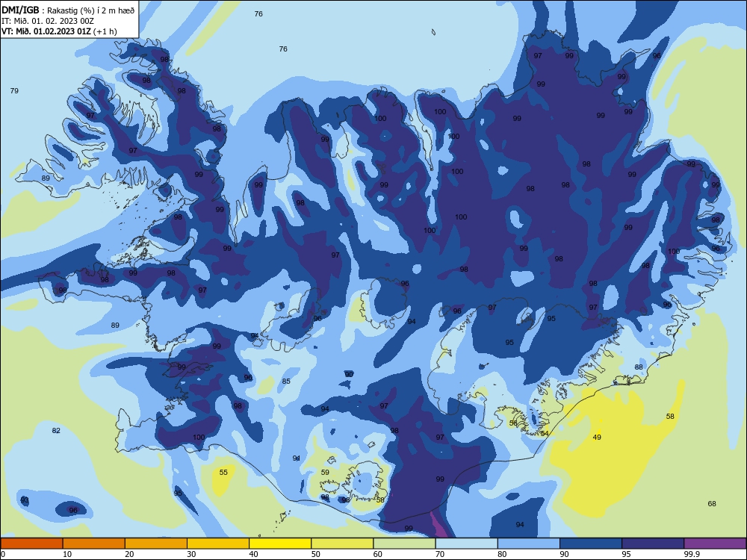Click the orange 10–20 legend swatch

pyautogui.click(x=94, y=544)
